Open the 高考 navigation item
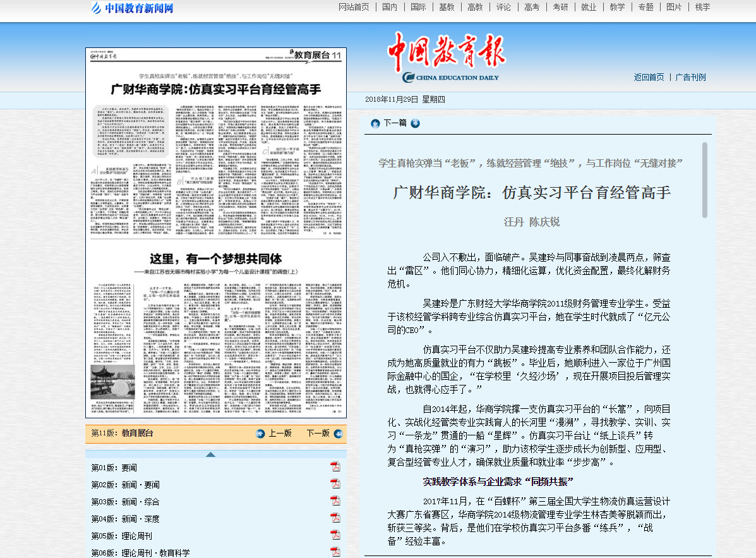 coord(532,7)
